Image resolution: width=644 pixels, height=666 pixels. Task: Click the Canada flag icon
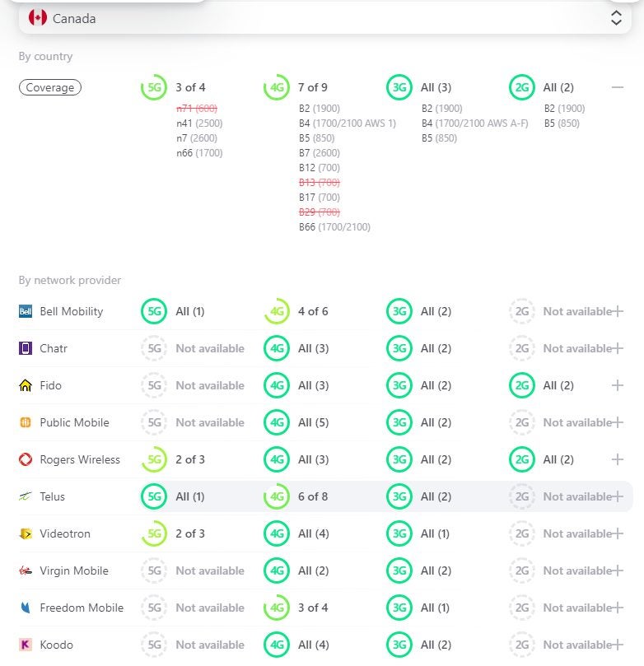tap(38, 18)
